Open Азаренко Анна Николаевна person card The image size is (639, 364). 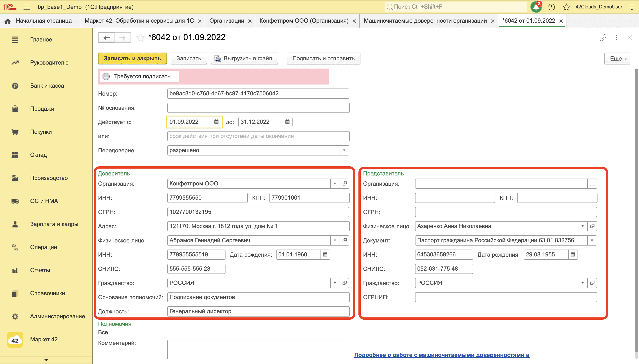click(592, 226)
